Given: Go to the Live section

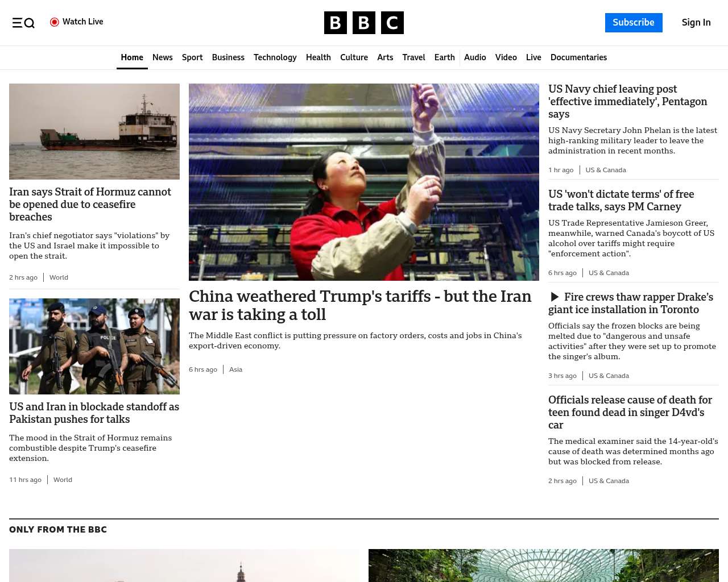Looking at the screenshot, I should coord(533,57).
